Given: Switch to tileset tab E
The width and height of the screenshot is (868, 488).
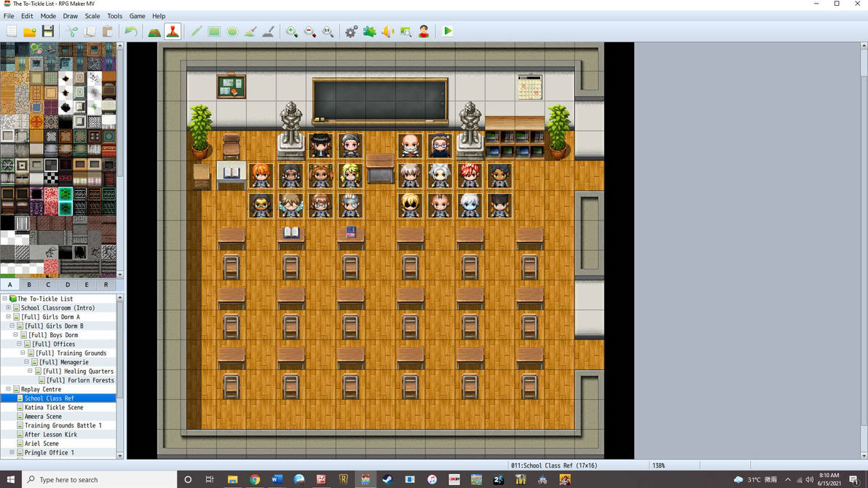Looking at the screenshot, I should coord(87,285).
